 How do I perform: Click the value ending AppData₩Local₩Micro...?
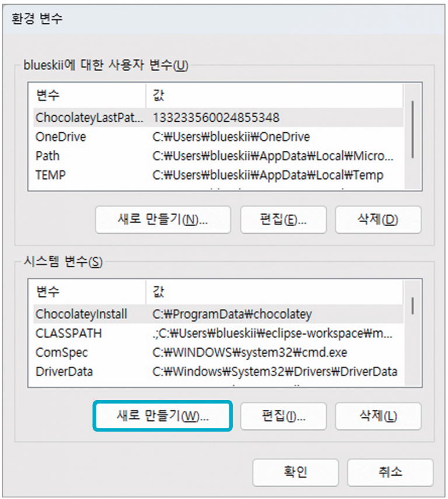[273, 156]
